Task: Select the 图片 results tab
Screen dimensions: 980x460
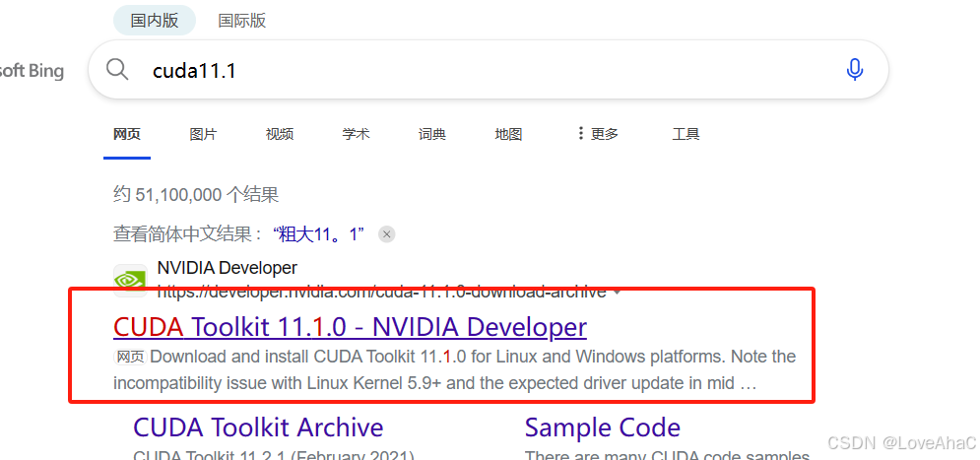Action: tap(203, 134)
